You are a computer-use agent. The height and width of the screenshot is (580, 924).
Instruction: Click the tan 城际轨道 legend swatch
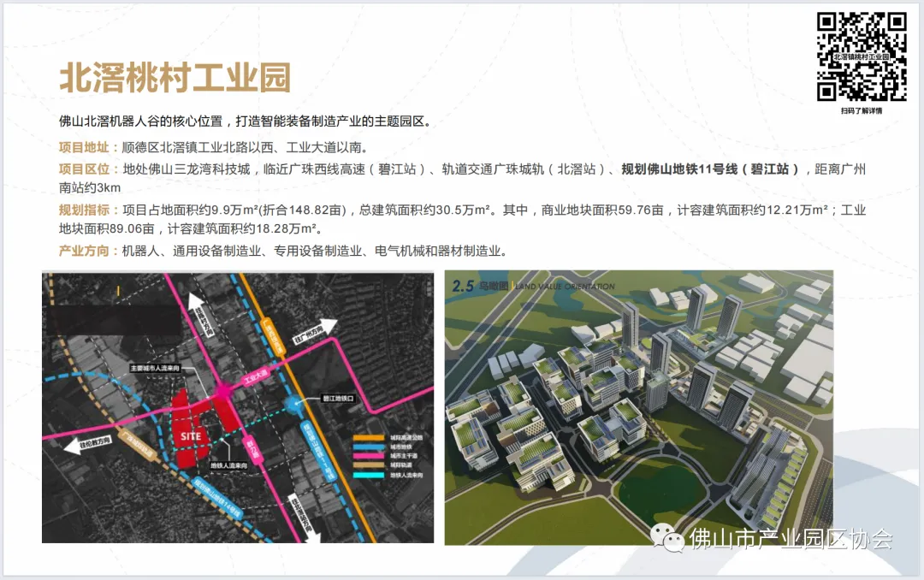369,465
